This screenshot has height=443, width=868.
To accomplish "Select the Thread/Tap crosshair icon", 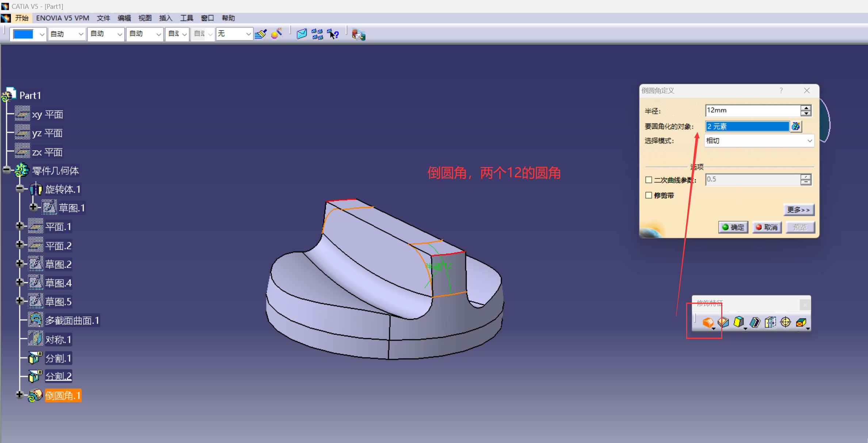I will (785, 322).
